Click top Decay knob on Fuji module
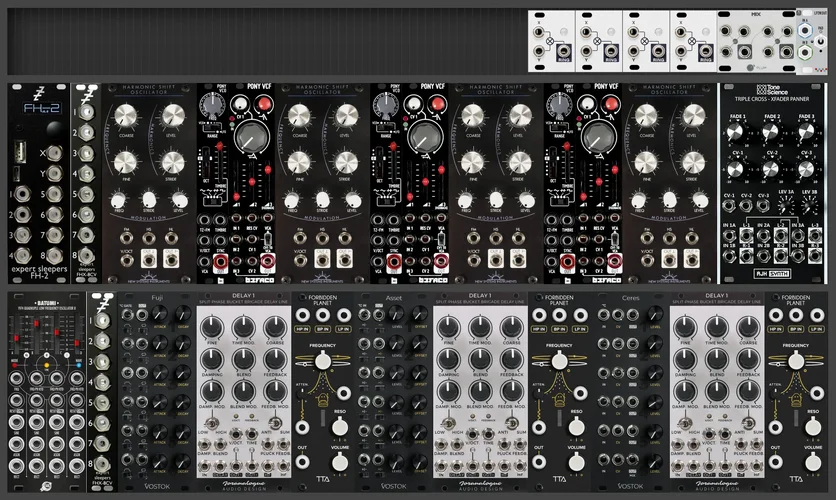This screenshot has width=836, height=500. [183, 313]
